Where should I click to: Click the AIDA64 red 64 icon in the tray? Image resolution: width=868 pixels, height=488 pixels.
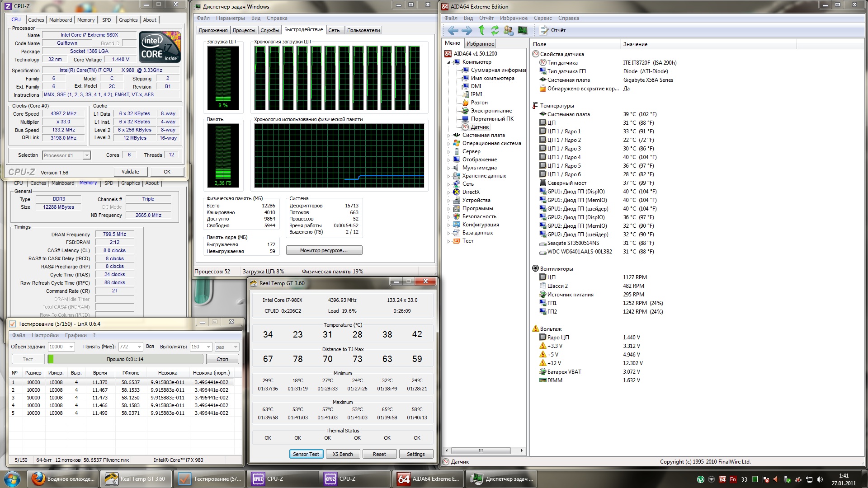click(x=722, y=479)
